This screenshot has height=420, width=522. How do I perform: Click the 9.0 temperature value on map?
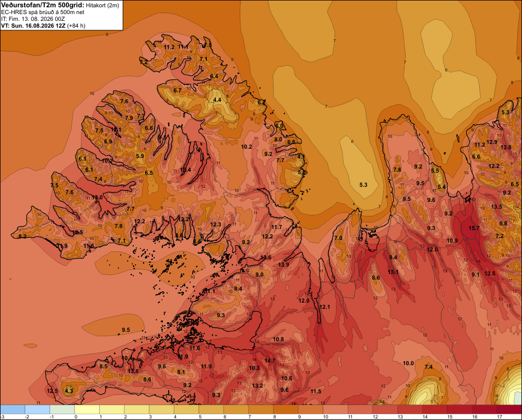(x=259, y=274)
